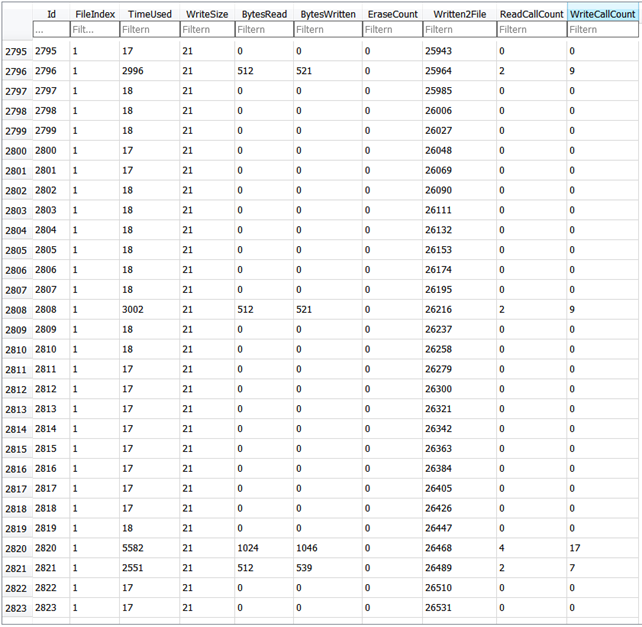Click the BytesWritten column header
642x627 pixels.
coord(328,14)
